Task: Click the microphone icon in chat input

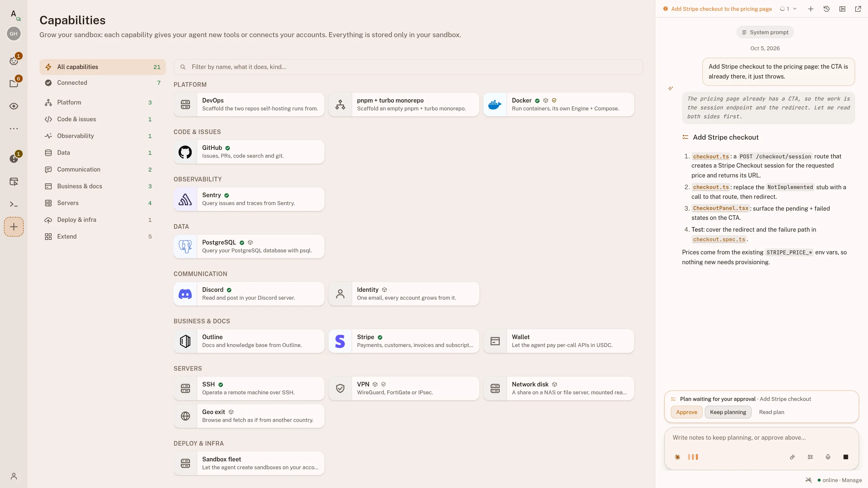Action: [x=828, y=457]
